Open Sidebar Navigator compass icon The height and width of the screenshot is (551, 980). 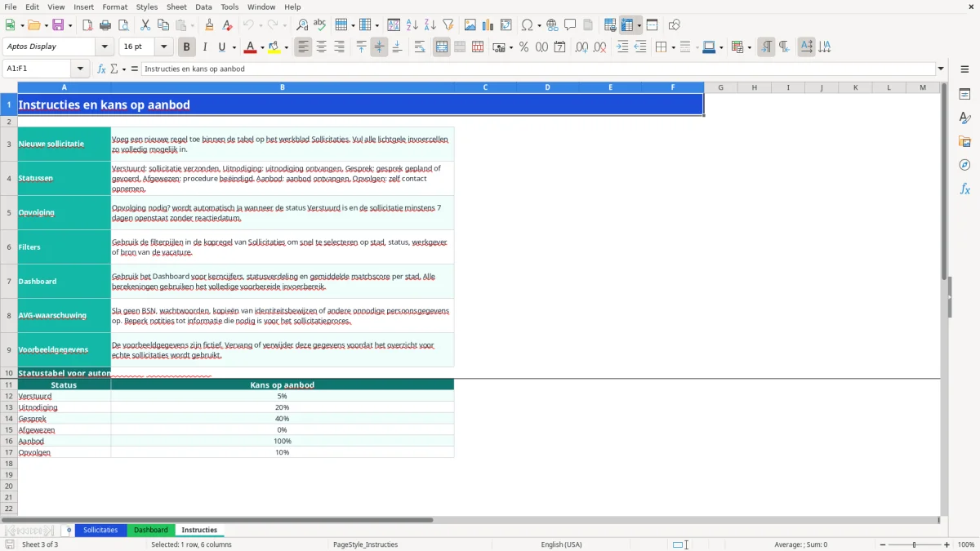click(x=964, y=165)
